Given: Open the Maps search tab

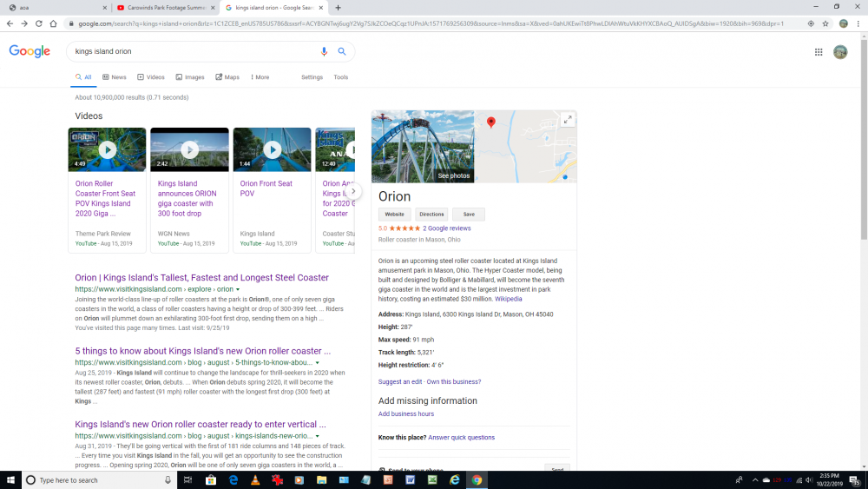Looking at the screenshot, I should (x=227, y=77).
